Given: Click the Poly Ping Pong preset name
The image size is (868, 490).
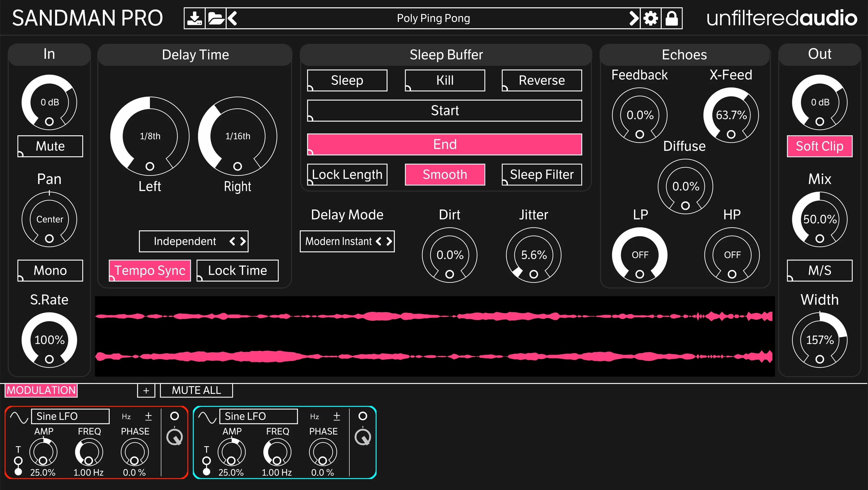Looking at the screenshot, I should (433, 18).
